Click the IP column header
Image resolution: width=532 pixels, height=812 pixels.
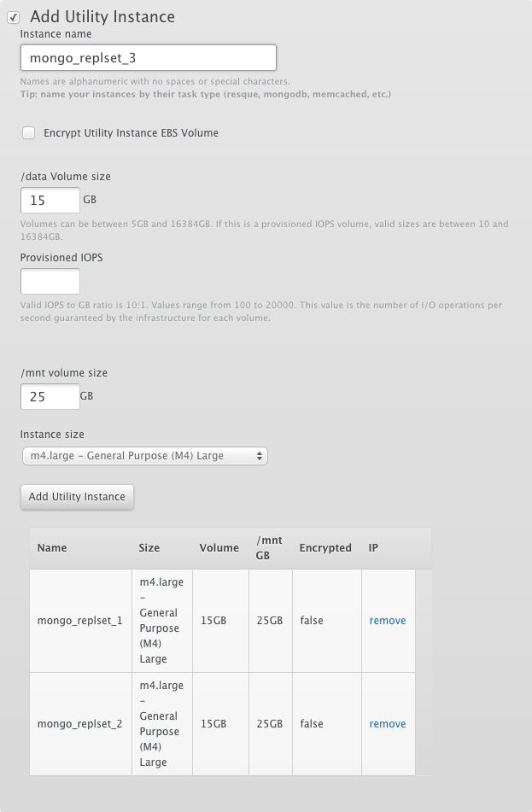(x=373, y=548)
